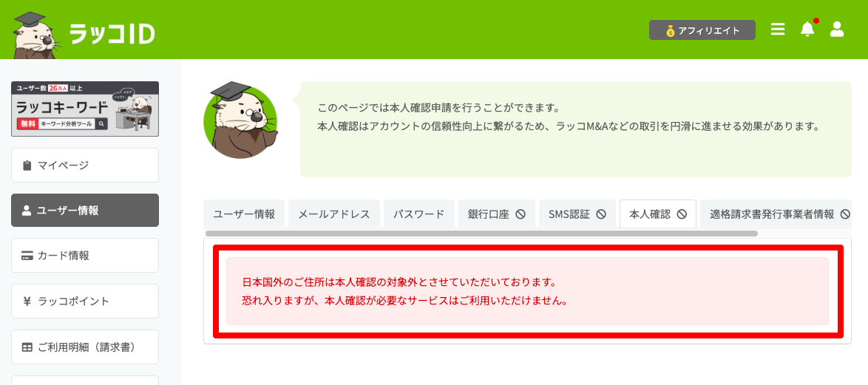868x385 pixels.
Task: Switch to the 銀行口座 tab
Action: (x=497, y=214)
